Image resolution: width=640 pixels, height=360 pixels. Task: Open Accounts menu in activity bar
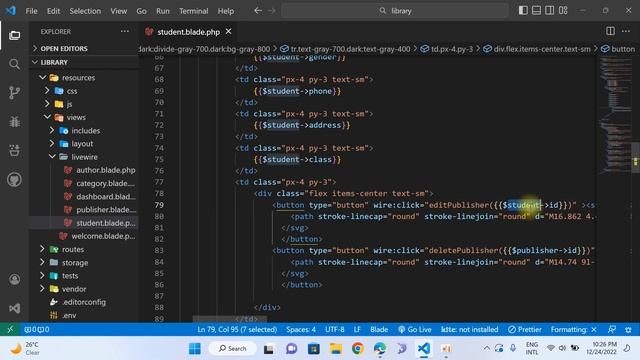[14, 280]
